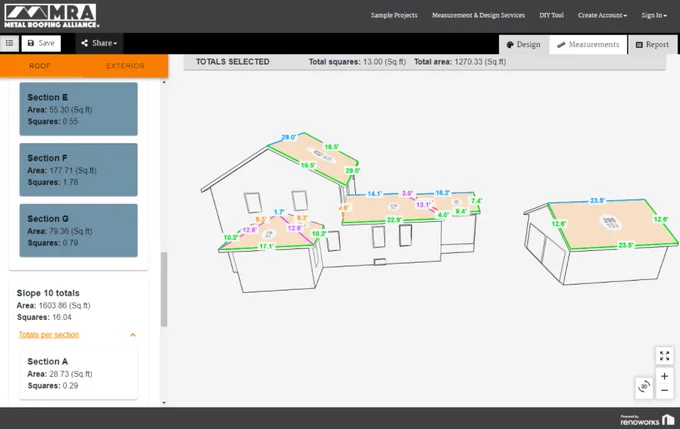Click the 16.2' ridge measurement label
Image resolution: width=680 pixels, height=429 pixels.
[443, 193]
